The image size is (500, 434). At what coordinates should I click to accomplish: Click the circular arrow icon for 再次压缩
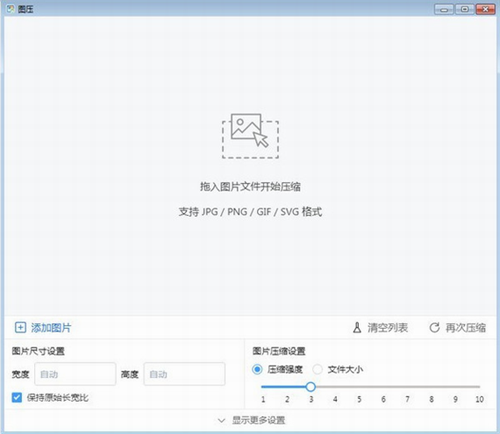(434, 328)
